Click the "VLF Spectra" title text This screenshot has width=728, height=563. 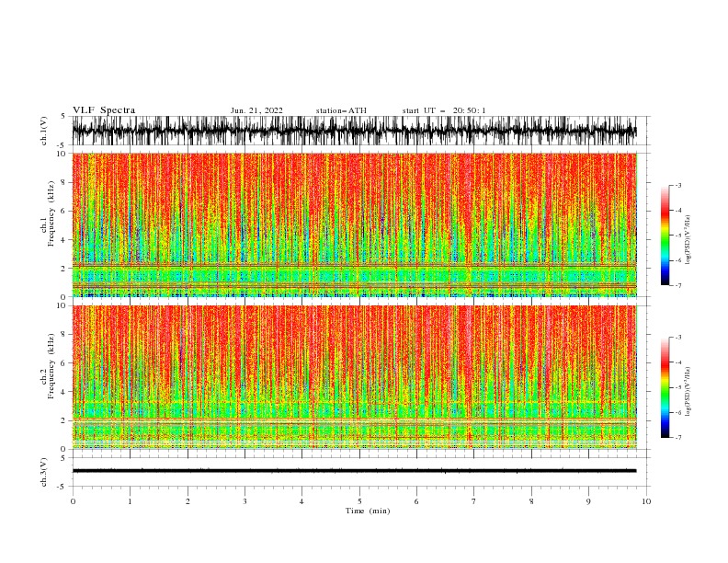coord(104,110)
